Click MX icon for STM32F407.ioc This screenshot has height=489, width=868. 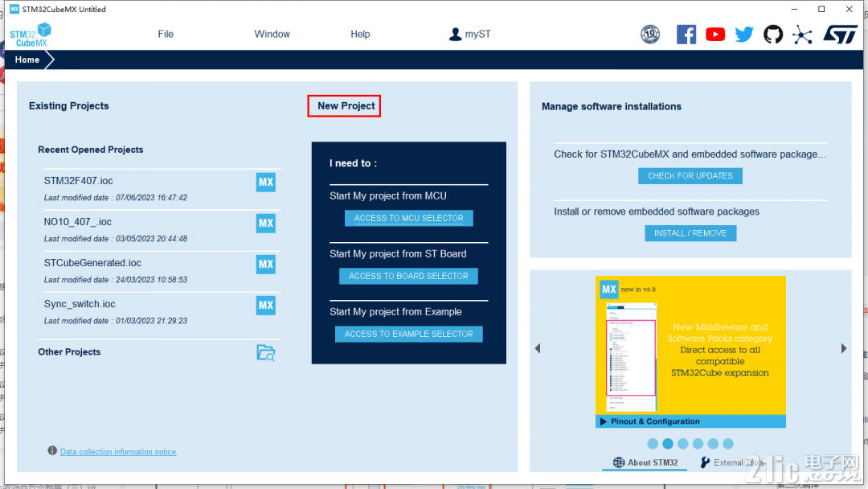(x=266, y=183)
